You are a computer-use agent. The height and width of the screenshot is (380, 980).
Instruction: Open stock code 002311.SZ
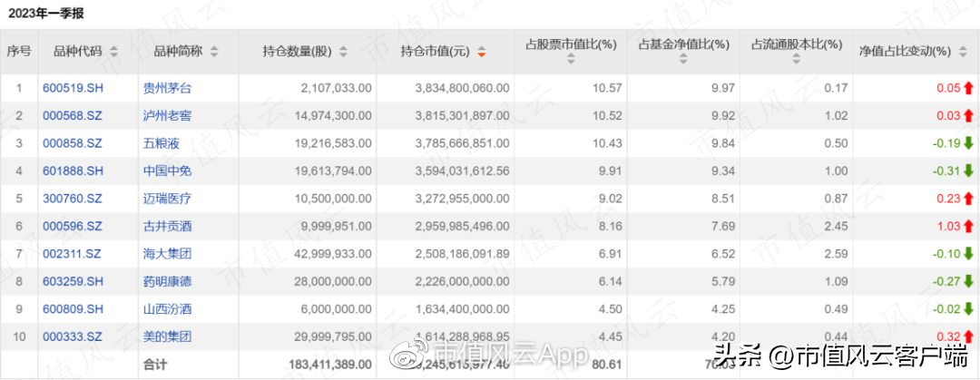click(x=73, y=254)
